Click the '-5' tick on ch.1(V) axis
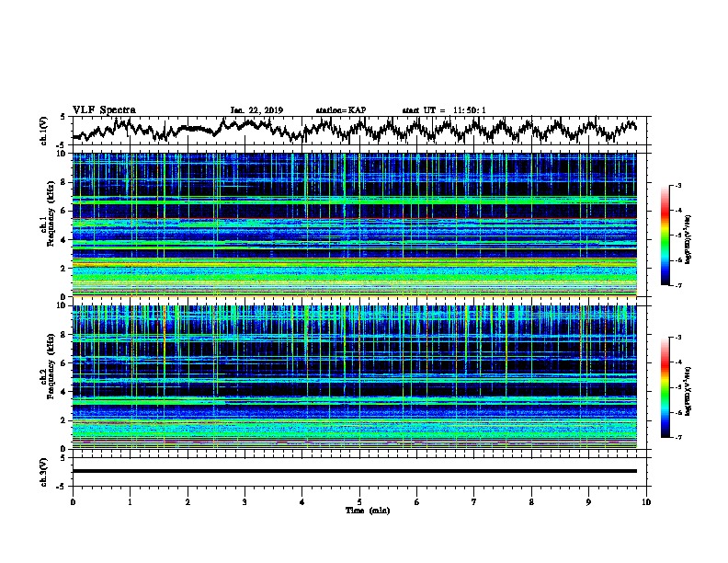728x563 pixels. (62, 145)
